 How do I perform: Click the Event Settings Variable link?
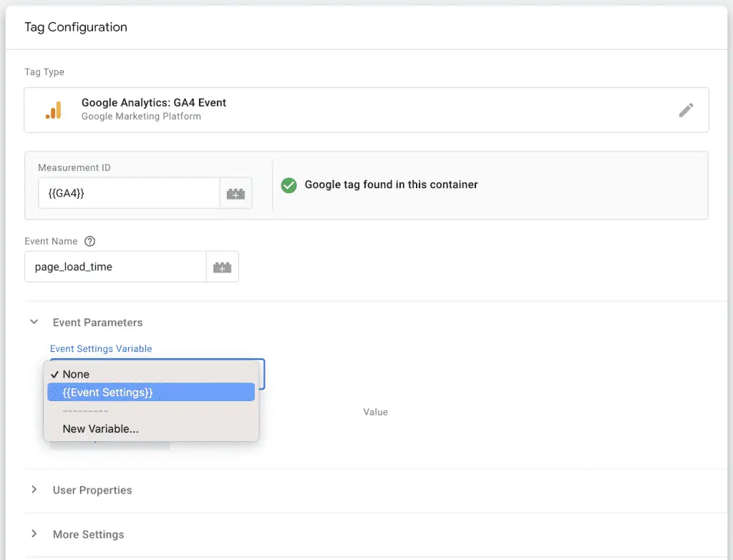pos(101,348)
